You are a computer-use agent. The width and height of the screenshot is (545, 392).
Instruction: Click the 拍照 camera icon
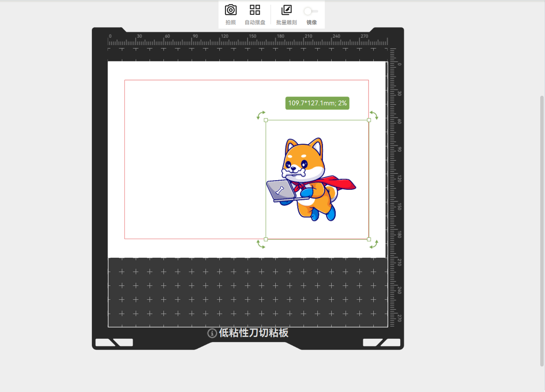(231, 10)
